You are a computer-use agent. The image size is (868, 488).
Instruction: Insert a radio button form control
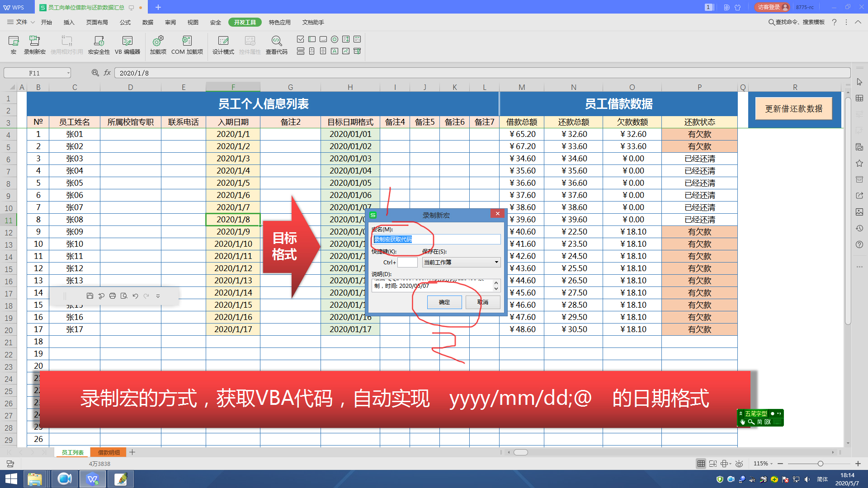pyautogui.click(x=335, y=39)
